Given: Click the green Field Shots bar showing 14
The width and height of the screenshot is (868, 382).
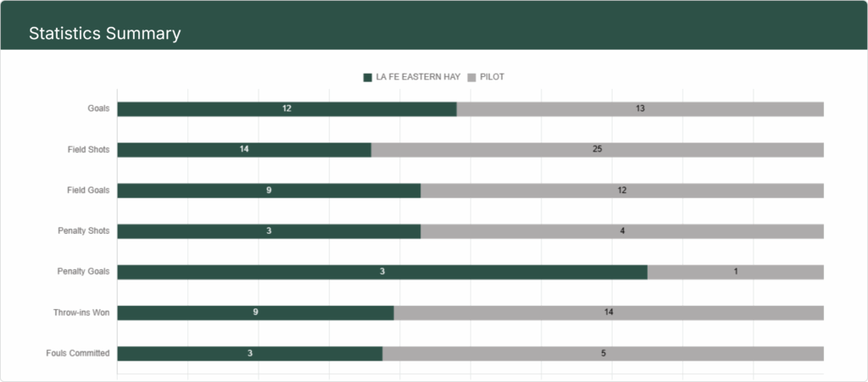Looking at the screenshot, I should tap(244, 150).
